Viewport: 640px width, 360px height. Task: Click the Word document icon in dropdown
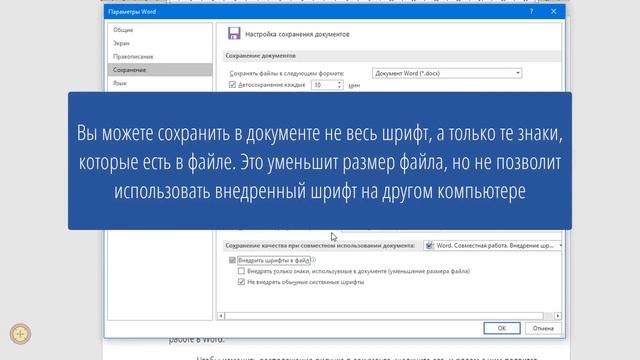click(429, 246)
